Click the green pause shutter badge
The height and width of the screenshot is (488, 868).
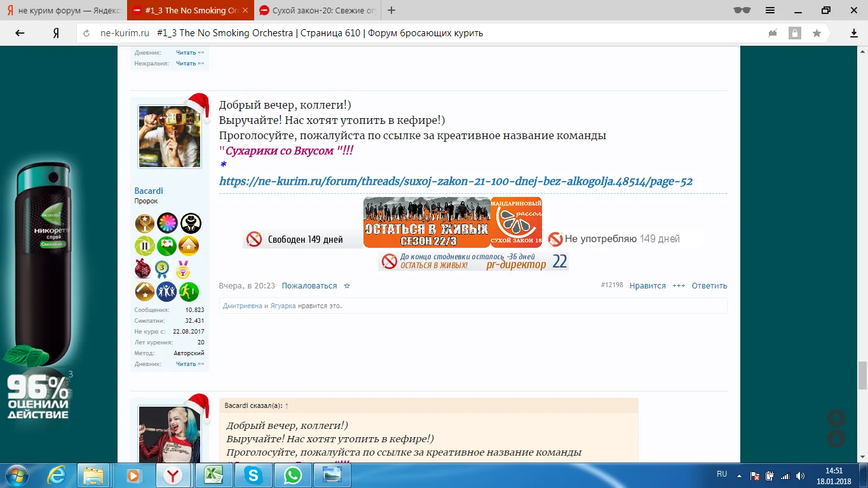coord(145,246)
